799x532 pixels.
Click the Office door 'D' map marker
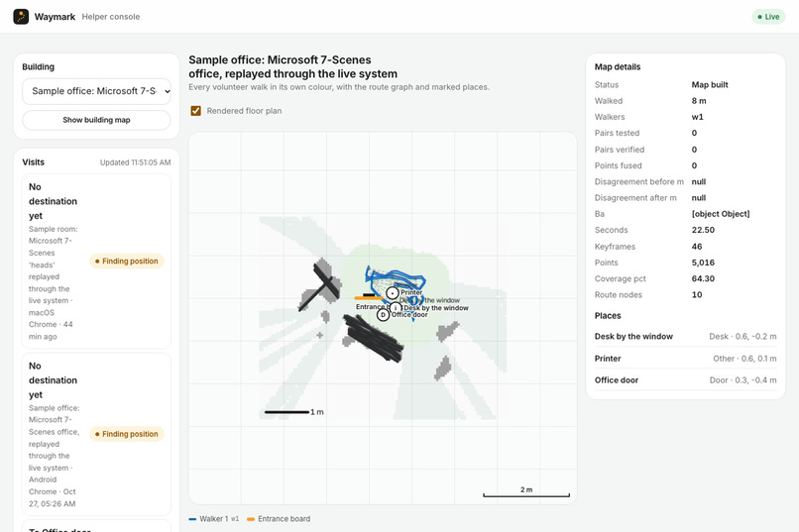coord(384,315)
